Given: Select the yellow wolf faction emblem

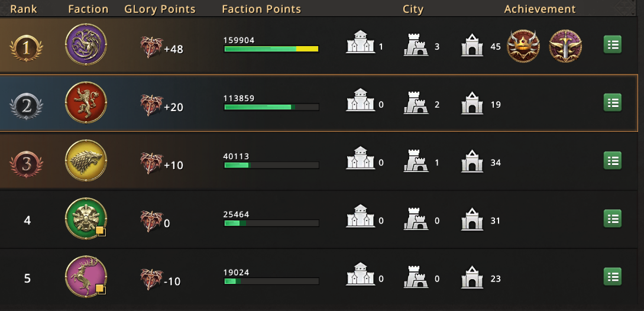Looking at the screenshot, I should [x=86, y=160].
